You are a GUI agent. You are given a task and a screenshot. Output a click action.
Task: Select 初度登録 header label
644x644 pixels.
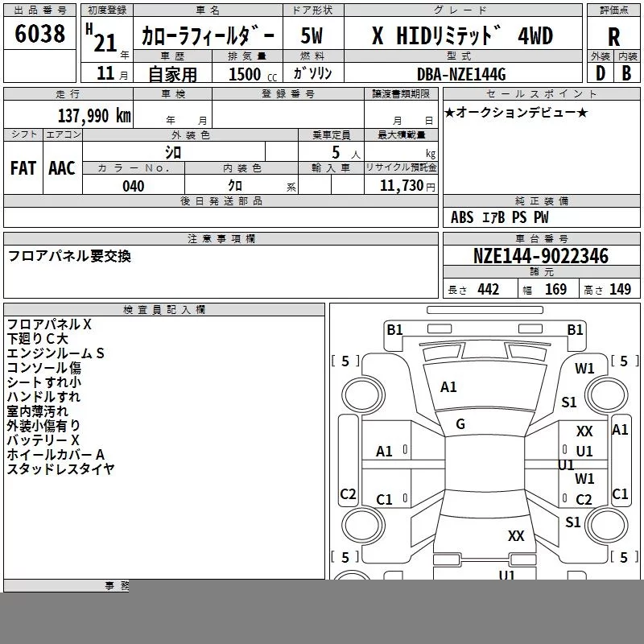pos(107,10)
